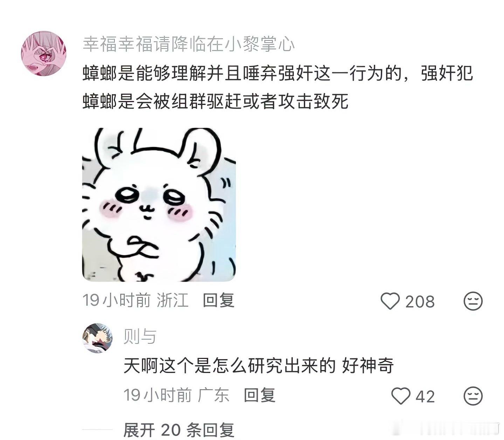Tap the dislike face on the top comment
Screen dimensions: 504x440
pyautogui.click(x=473, y=301)
